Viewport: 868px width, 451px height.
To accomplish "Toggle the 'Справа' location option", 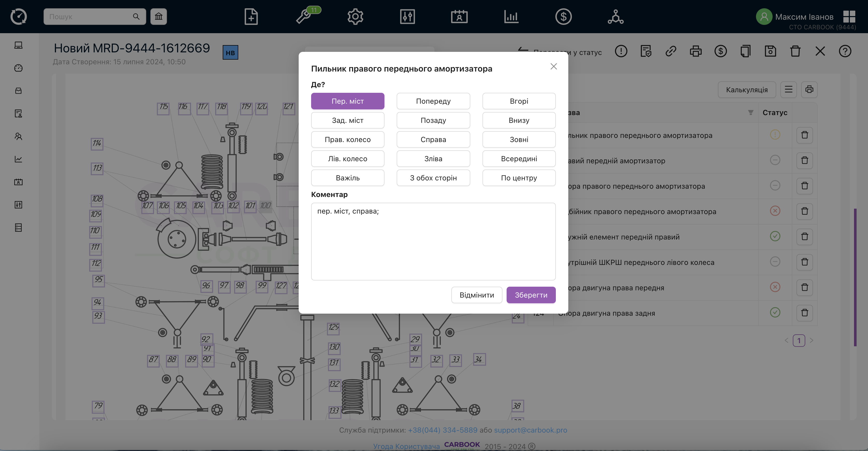I will (433, 139).
